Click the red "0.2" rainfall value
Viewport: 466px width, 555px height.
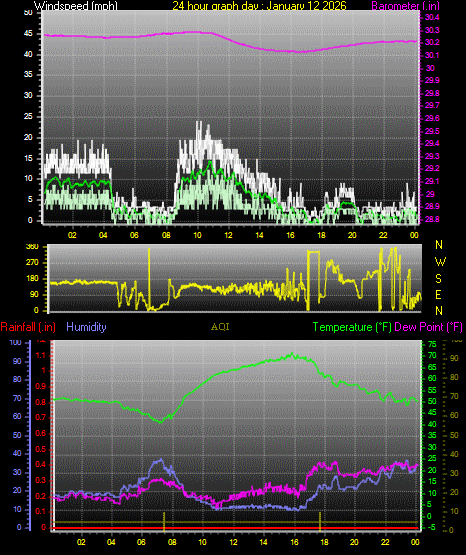41,496
